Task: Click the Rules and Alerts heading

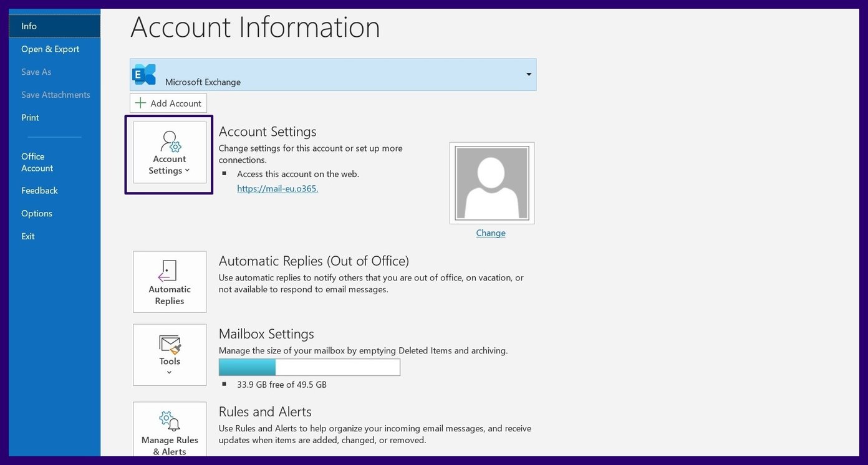Action: coord(265,411)
